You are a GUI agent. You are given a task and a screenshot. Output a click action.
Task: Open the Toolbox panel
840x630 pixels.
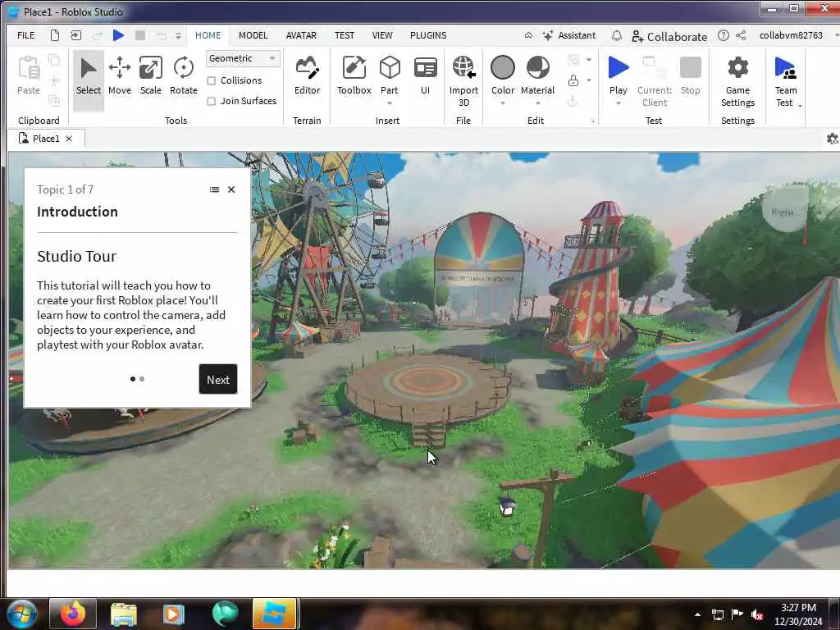point(354,76)
